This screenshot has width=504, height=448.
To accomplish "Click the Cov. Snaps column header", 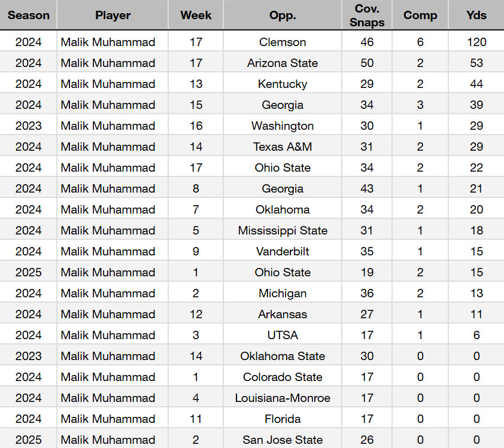I will (367, 15).
